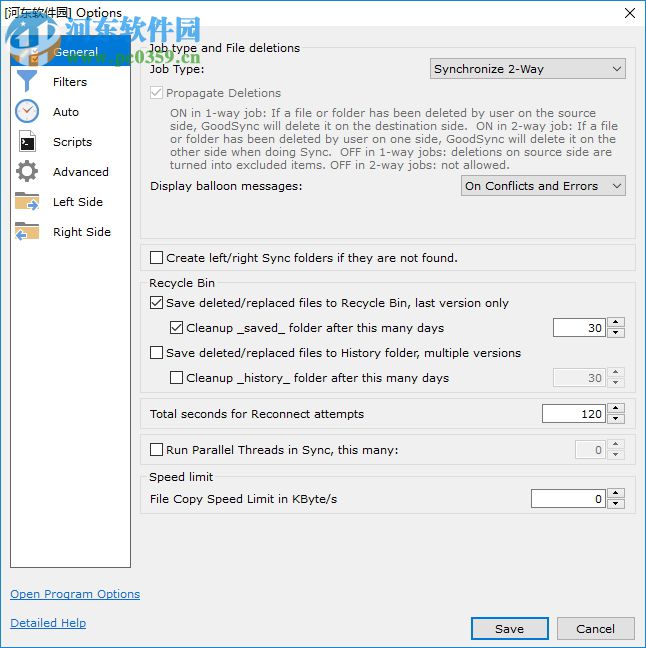Toggle Propagate Deletions checkbox
This screenshot has width=646, height=648.
point(156,93)
